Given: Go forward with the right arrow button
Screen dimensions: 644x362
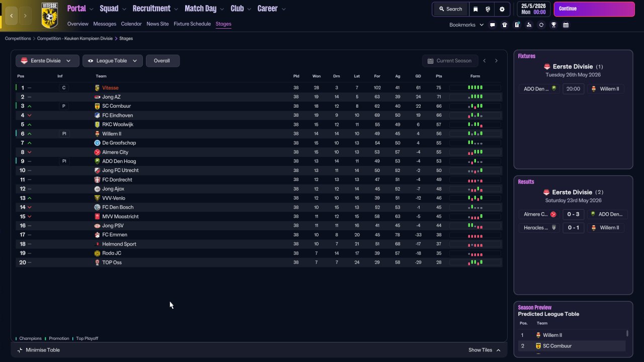Looking at the screenshot, I should pyautogui.click(x=25, y=16).
